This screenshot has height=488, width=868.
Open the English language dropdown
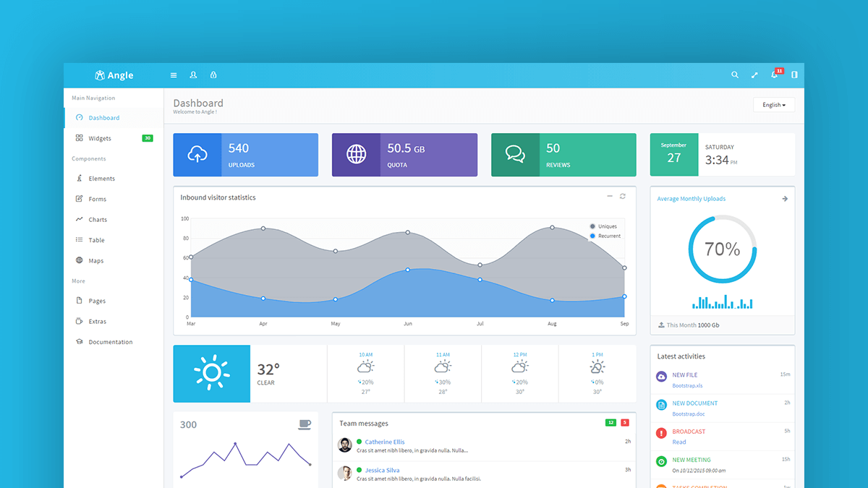[x=773, y=104]
